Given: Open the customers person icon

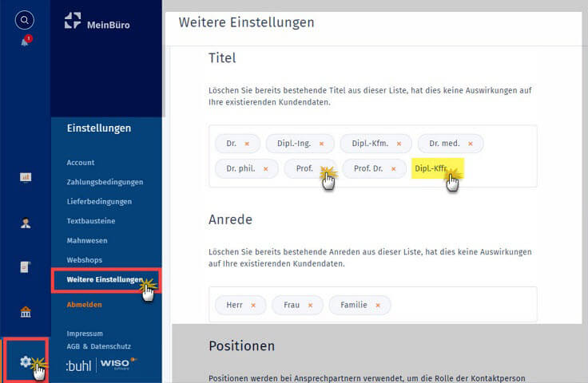Looking at the screenshot, I should coord(25,223).
